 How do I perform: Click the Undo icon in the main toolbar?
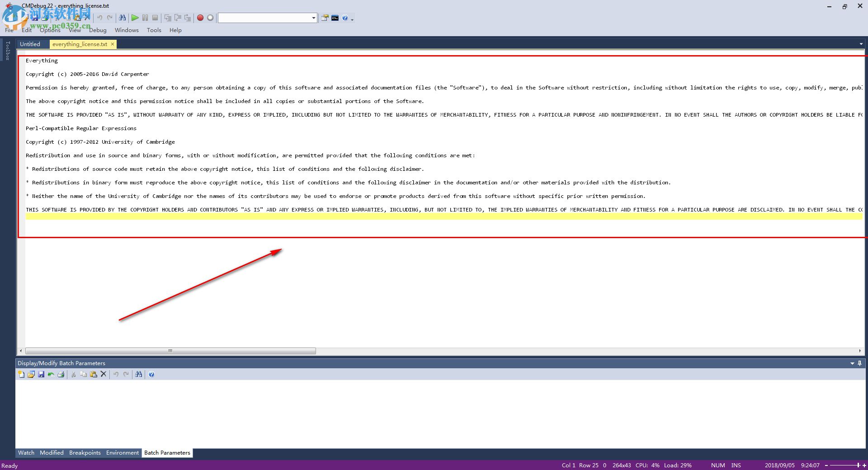[99, 18]
